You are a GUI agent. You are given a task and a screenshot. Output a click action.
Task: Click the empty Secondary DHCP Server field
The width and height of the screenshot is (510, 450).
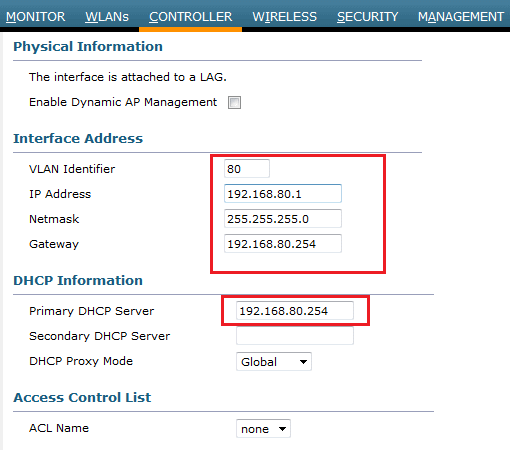click(x=295, y=336)
